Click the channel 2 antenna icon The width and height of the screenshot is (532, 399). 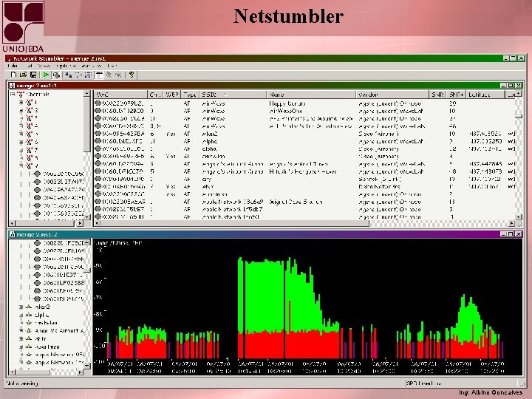pos(29,110)
